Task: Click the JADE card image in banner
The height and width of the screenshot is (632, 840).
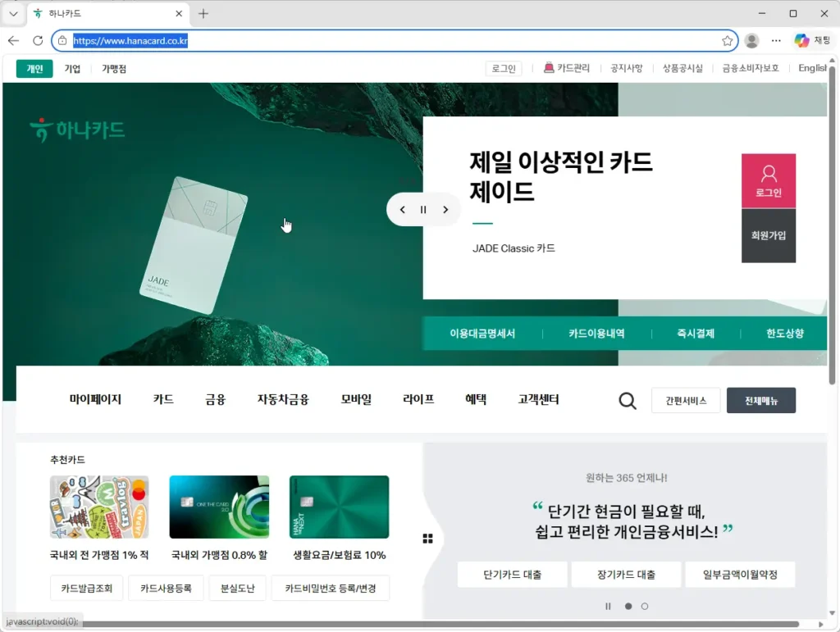Action: (x=194, y=245)
